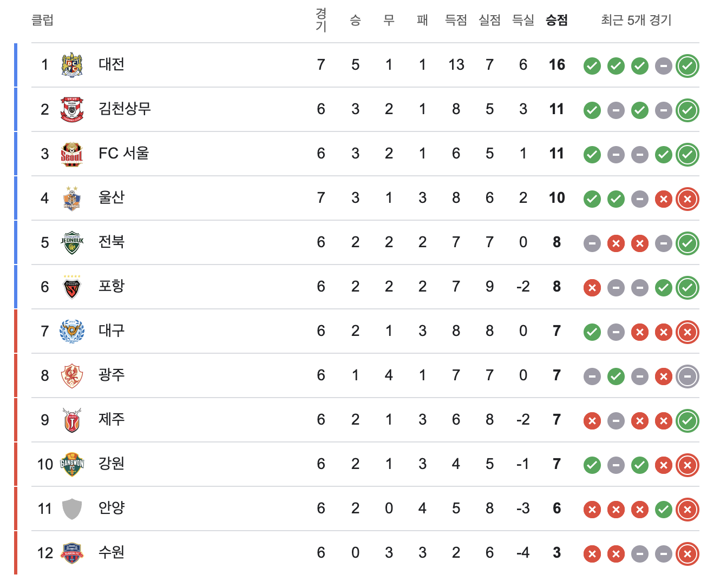Select the 강원 Gangwon FC badge

pyautogui.click(x=72, y=465)
